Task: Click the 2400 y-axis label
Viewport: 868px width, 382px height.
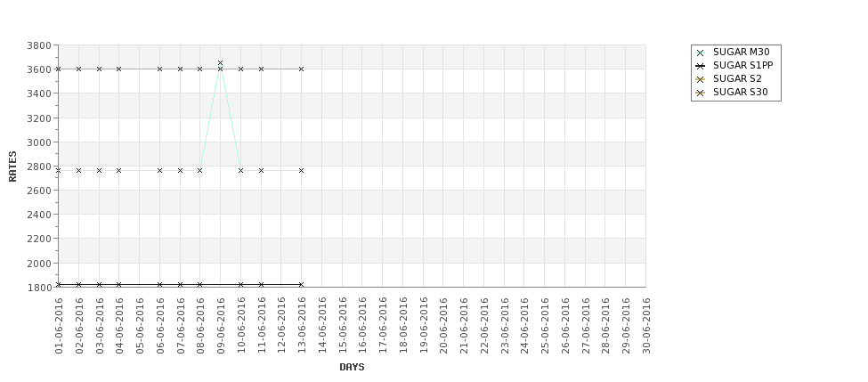Action: tap(39, 215)
